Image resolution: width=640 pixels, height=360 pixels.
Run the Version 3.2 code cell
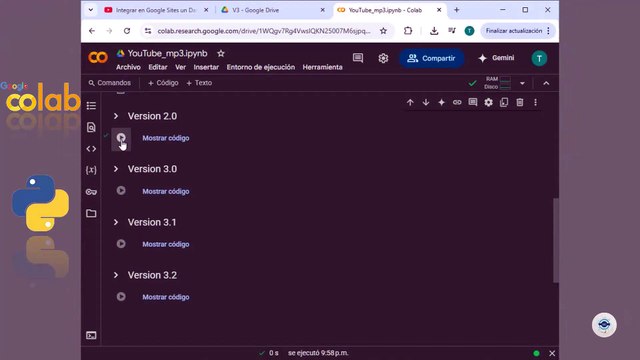121,297
